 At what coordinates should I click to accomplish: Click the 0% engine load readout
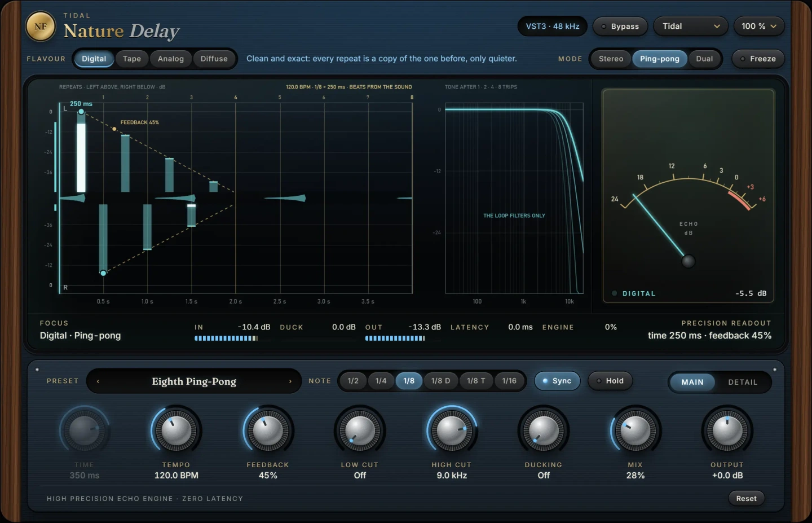click(x=611, y=327)
